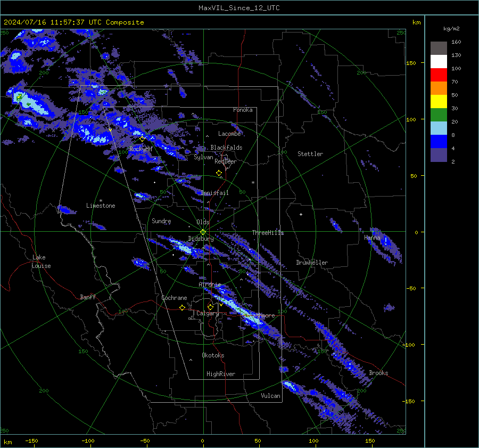Click the Banff town label
Screen dimensions: 479x448
click(x=88, y=297)
